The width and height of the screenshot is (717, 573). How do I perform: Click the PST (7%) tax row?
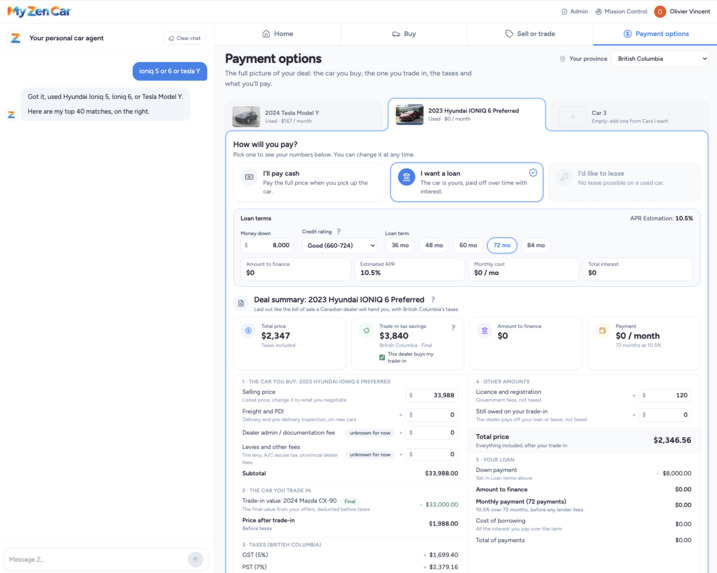click(x=350, y=567)
